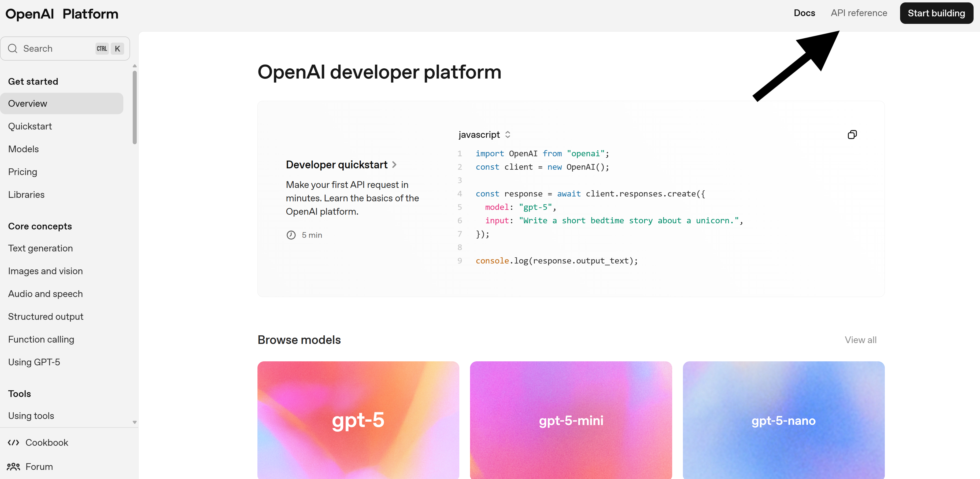
Task: Focus the Search input field
Action: (x=65, y=48)
